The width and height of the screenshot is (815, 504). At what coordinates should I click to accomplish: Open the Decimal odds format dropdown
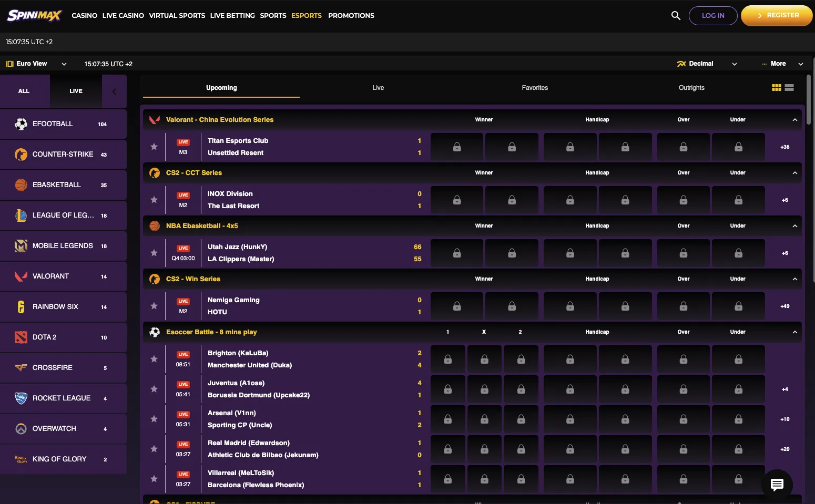pos(707,64)
